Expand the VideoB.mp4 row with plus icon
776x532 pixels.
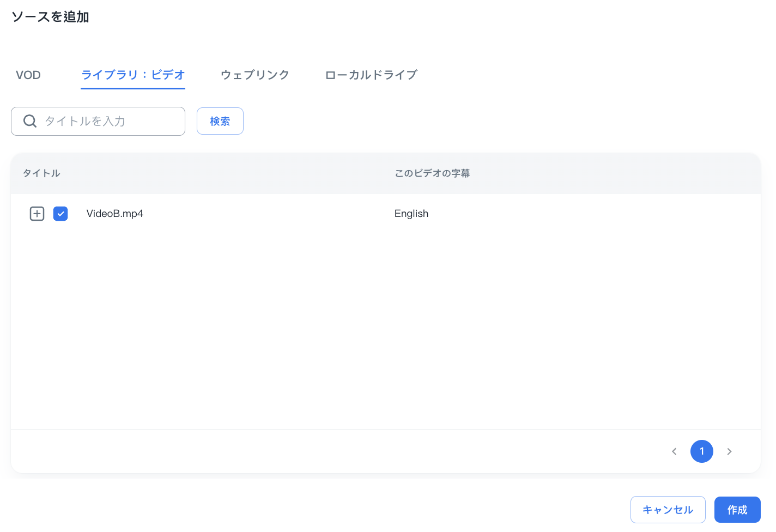[37, 214]
